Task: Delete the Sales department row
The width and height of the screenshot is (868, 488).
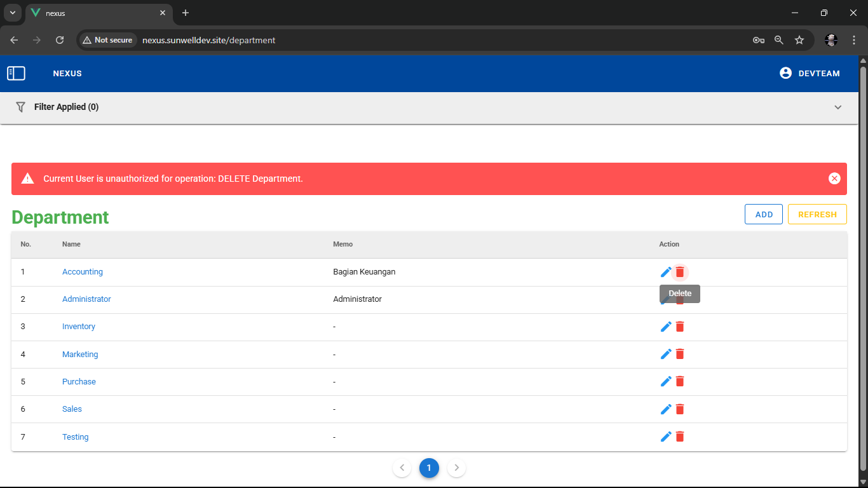Action: tap(680, 409)
